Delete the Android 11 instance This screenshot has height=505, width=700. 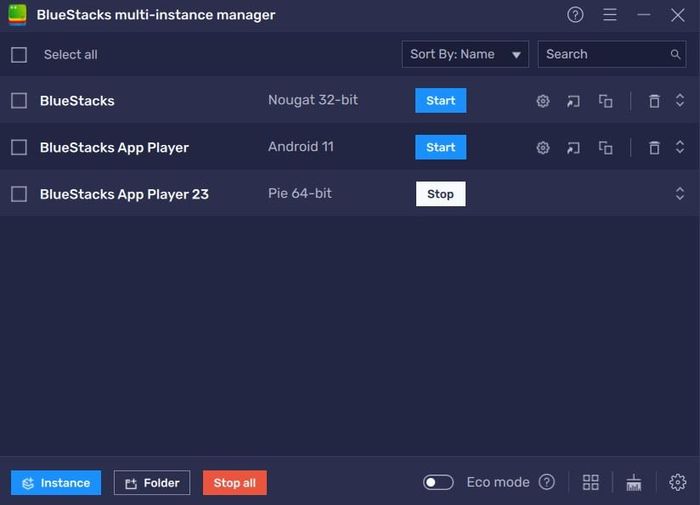[x=654, y=147]
